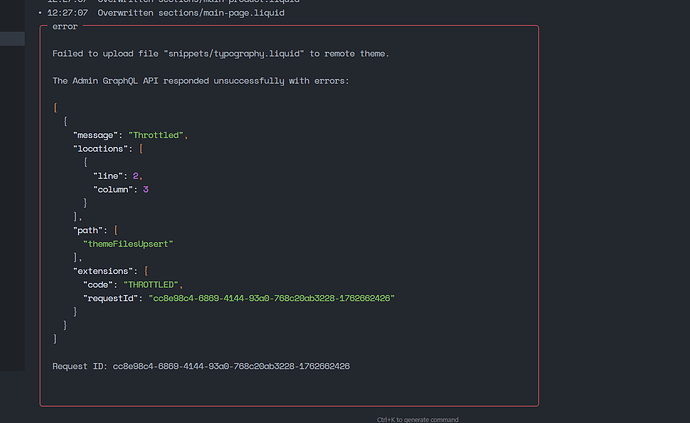
Task: Click the 'Ctrl+K to generate command' hint
Action: click(x=418, y=419)
